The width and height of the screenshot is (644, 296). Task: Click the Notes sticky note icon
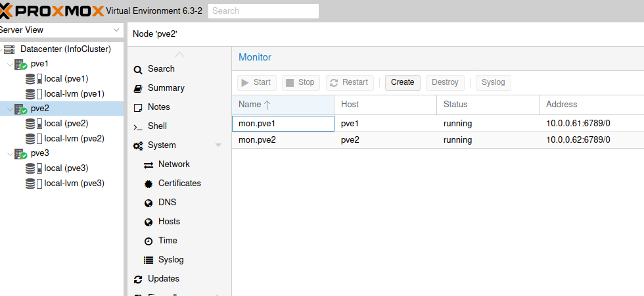click(138, 108)
